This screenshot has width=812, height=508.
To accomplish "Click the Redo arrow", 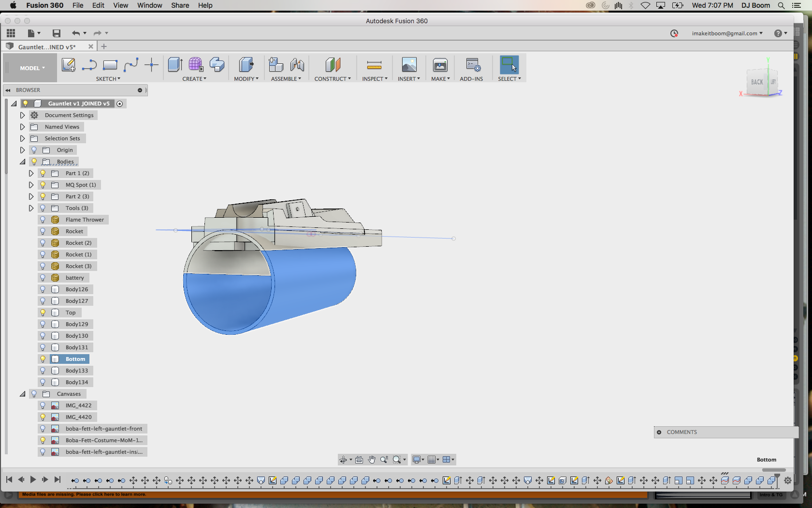I will [97, 33].
